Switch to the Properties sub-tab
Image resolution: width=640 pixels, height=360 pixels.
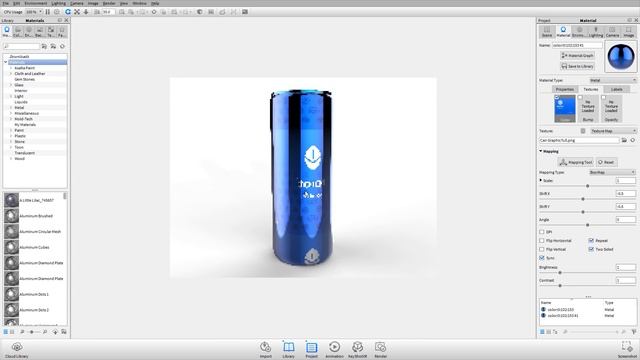[565, 89]
